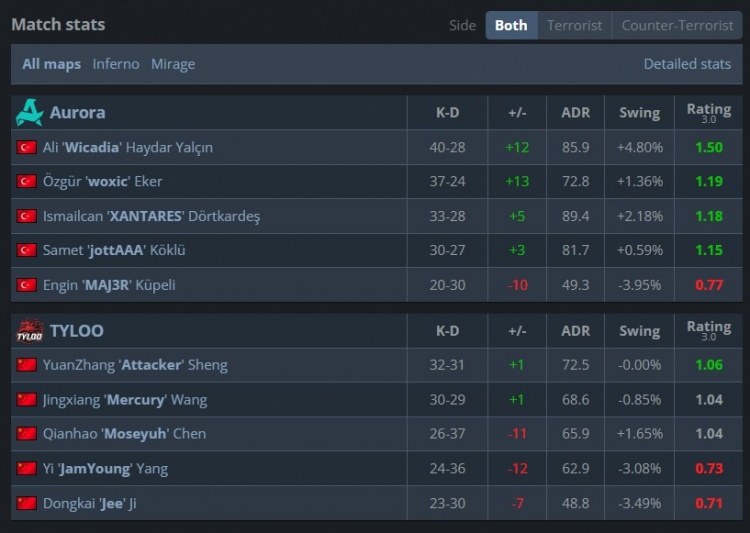Filter stats to Terrorist side

(574, 25)
